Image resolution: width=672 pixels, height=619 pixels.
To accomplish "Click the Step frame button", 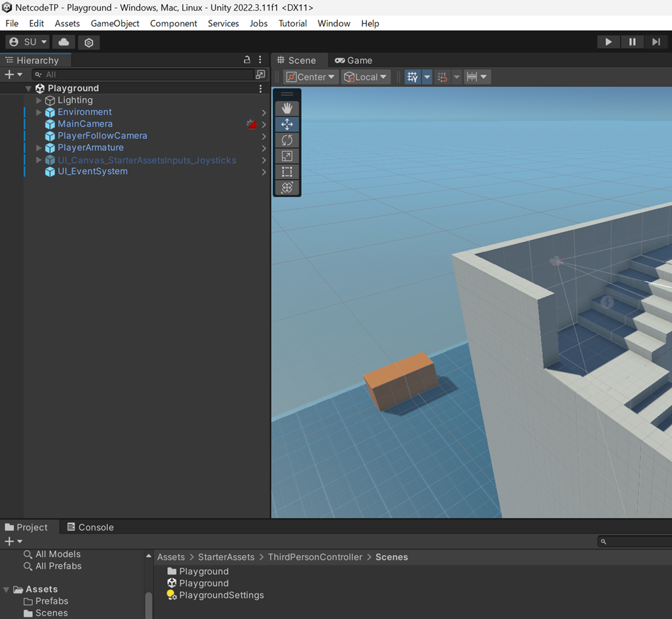I will click(x=656, y=42).
